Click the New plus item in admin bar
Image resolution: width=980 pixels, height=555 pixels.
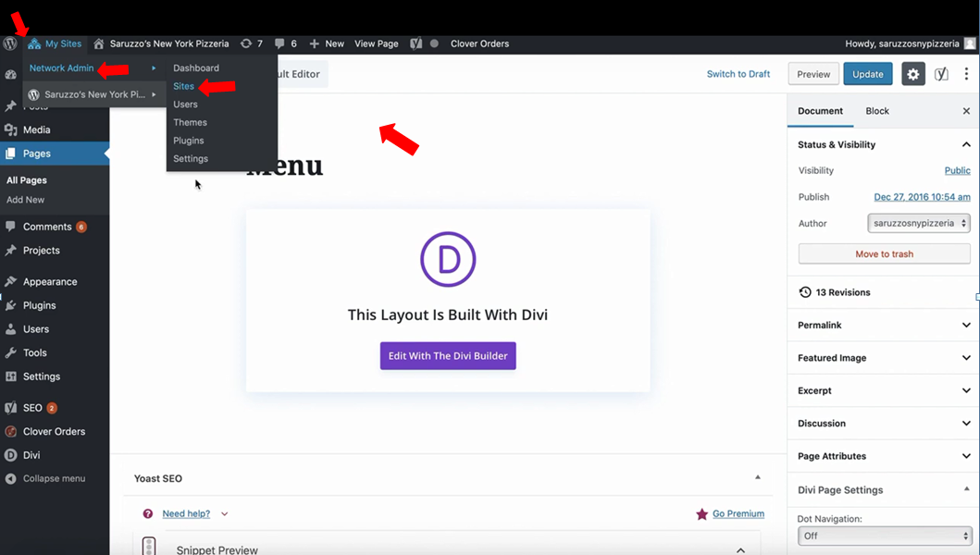click(x=327, y=43)
